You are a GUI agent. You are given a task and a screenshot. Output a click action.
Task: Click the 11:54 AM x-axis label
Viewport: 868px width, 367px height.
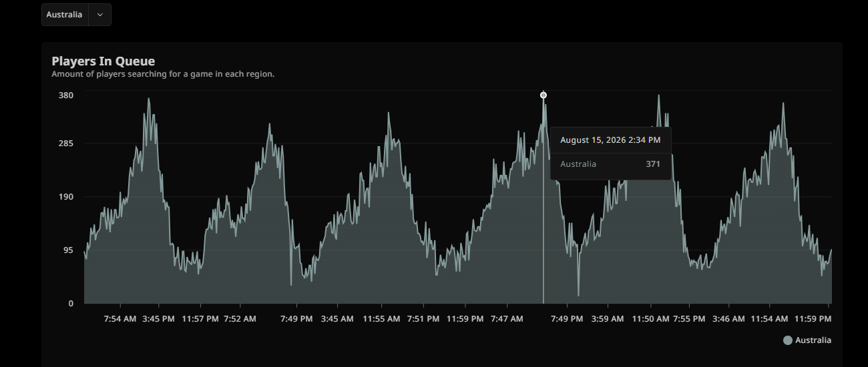point(771,319)
